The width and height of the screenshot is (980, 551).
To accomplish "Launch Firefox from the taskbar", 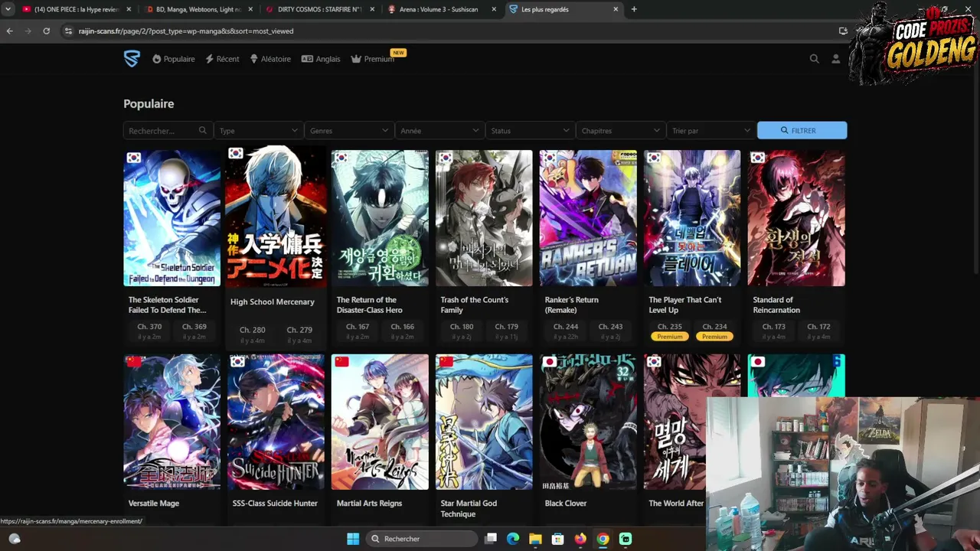I will [x=580, y=539].
